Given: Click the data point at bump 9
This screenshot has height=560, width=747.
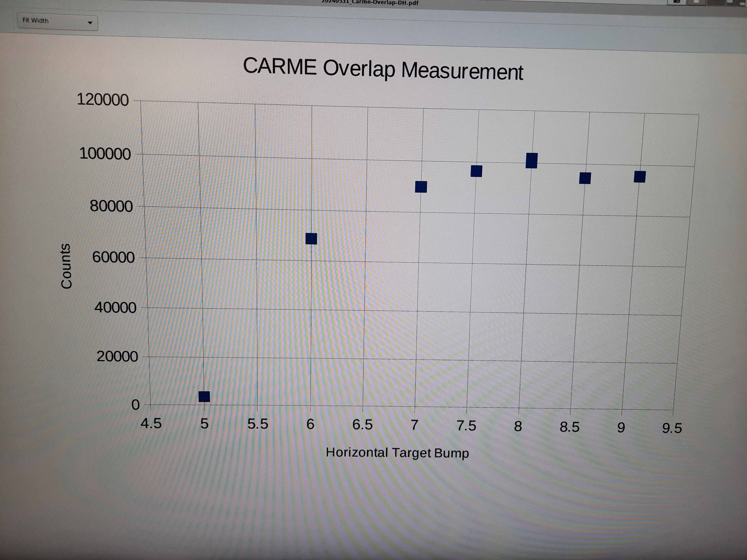Looking at the screenshot, I should (x=640, y=177).
